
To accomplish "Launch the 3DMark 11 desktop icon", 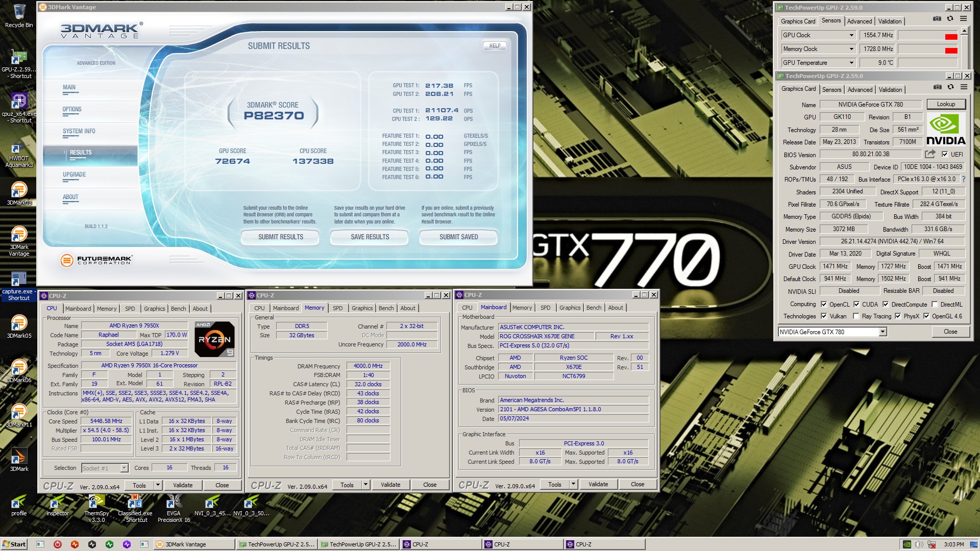I will [19, 415].
